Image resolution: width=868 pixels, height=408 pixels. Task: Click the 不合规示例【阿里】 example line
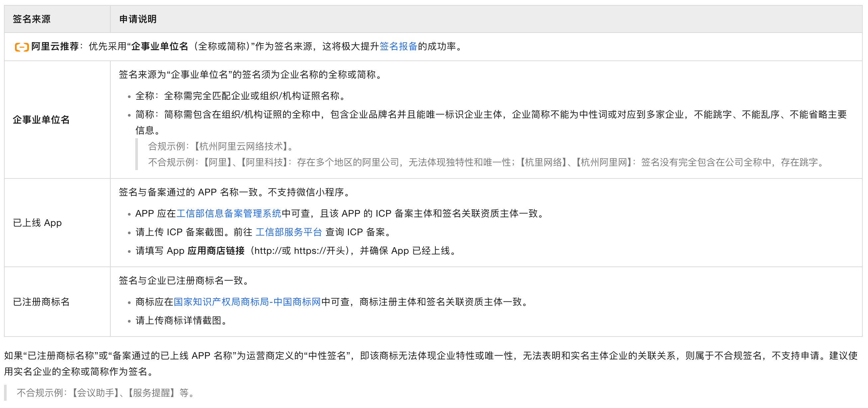pos(485,162)
